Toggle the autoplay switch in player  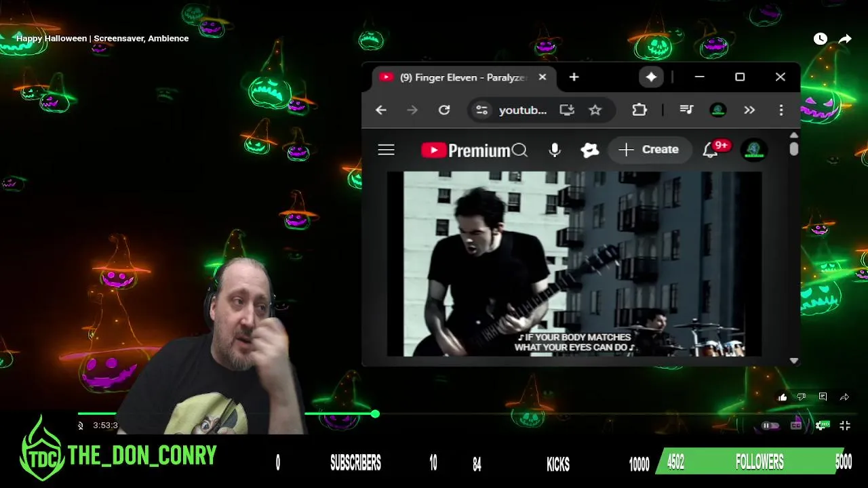[x=770, y=426]
